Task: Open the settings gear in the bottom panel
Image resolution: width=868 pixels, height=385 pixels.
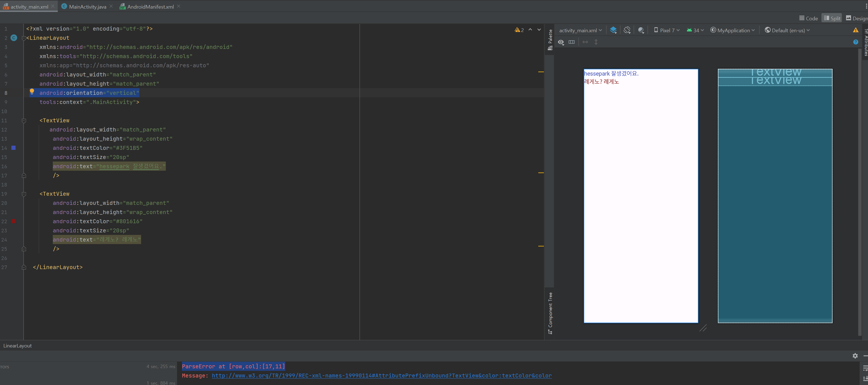Action: click(x=855, y=356)
